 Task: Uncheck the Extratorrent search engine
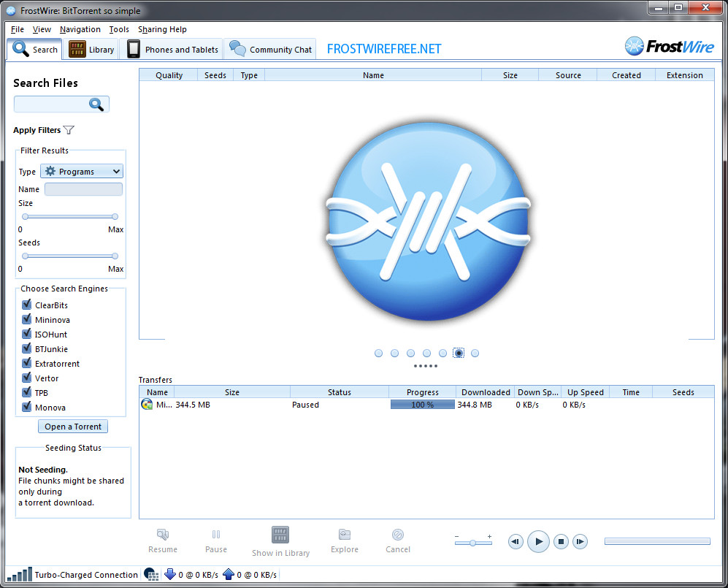(x=26, y=363)
